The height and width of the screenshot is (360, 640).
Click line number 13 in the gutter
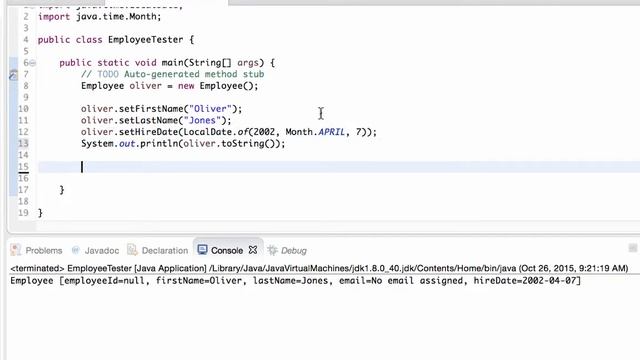click(x=23, y=143)
